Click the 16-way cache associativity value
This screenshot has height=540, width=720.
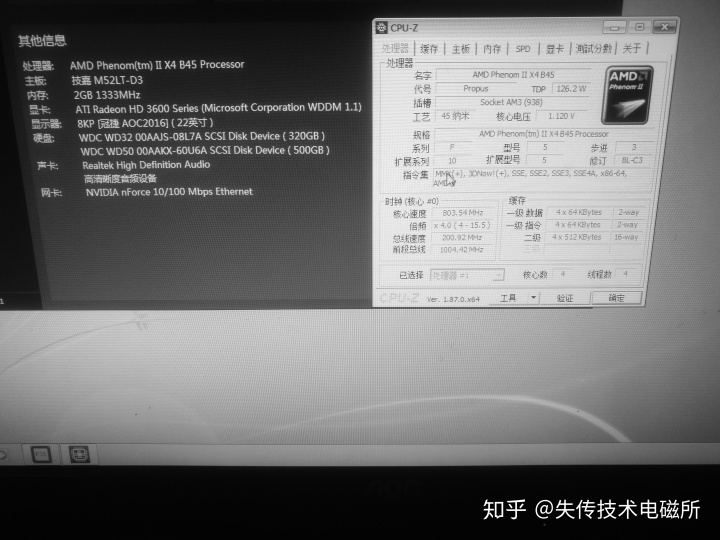(626, 237)
